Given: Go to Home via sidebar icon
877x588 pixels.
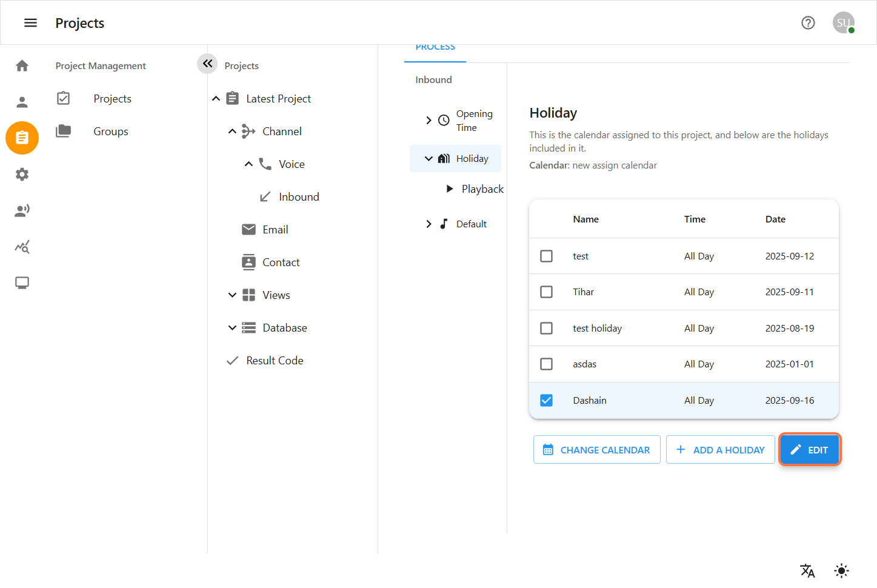Looking at the screenshot, I should (x=22, y=65).
